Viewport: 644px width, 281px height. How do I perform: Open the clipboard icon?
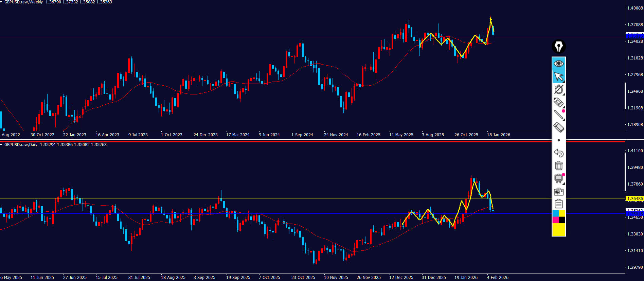(x=558, y=204)
